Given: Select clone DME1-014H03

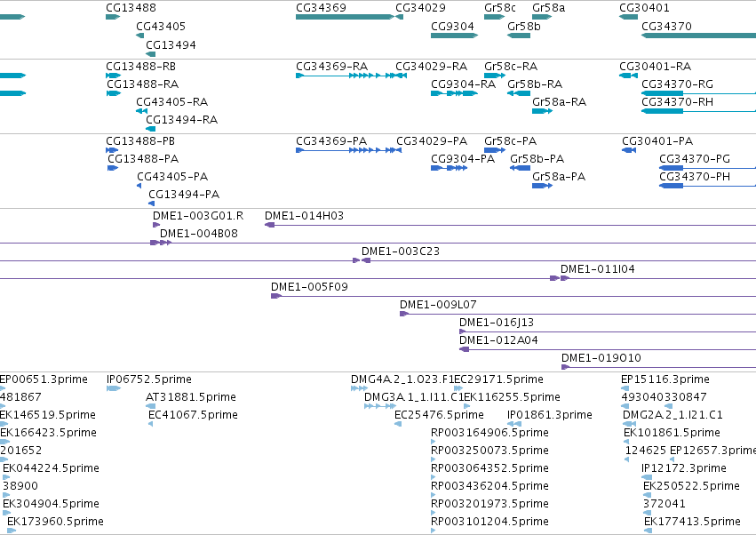Looking at the screenshot, I should pyautogui.click(x=510, y=225).
